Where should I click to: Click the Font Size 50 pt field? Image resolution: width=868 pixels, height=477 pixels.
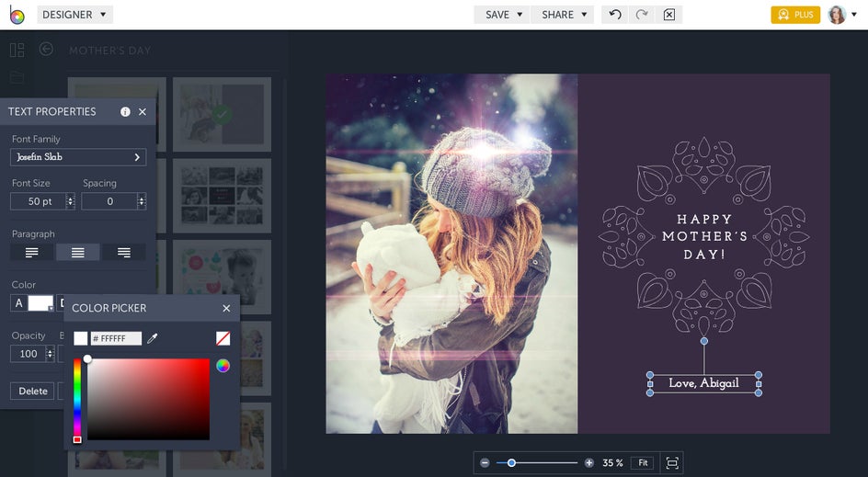point(39,201)
